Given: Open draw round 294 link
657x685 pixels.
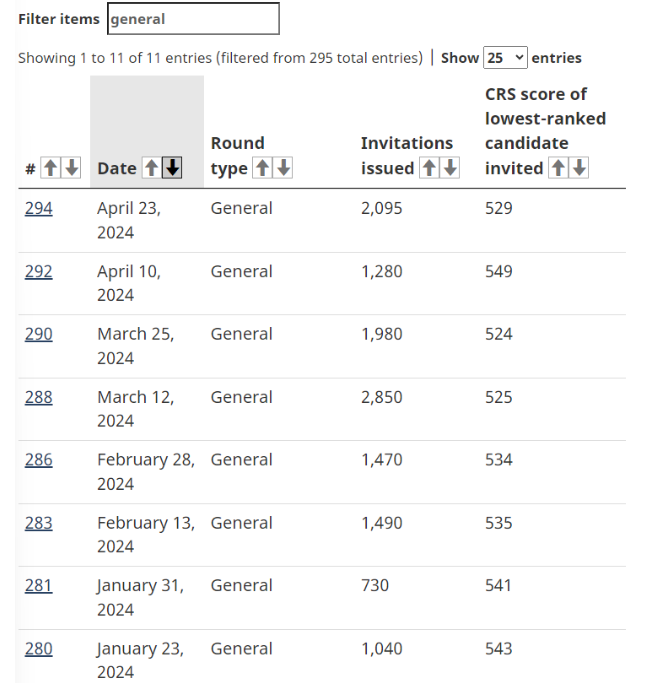Looking at the screenshot, I should 39,208.
